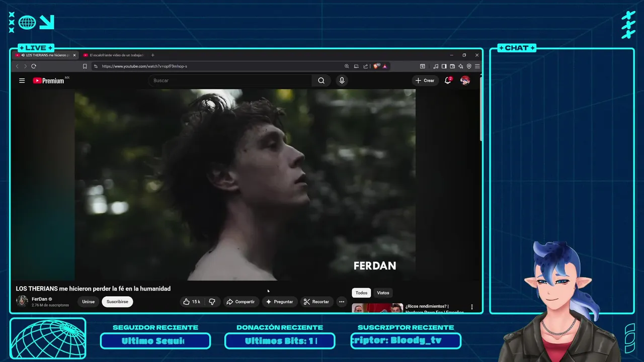Click Preguntar ask button
644x362 pixels.
pos(280,302)
